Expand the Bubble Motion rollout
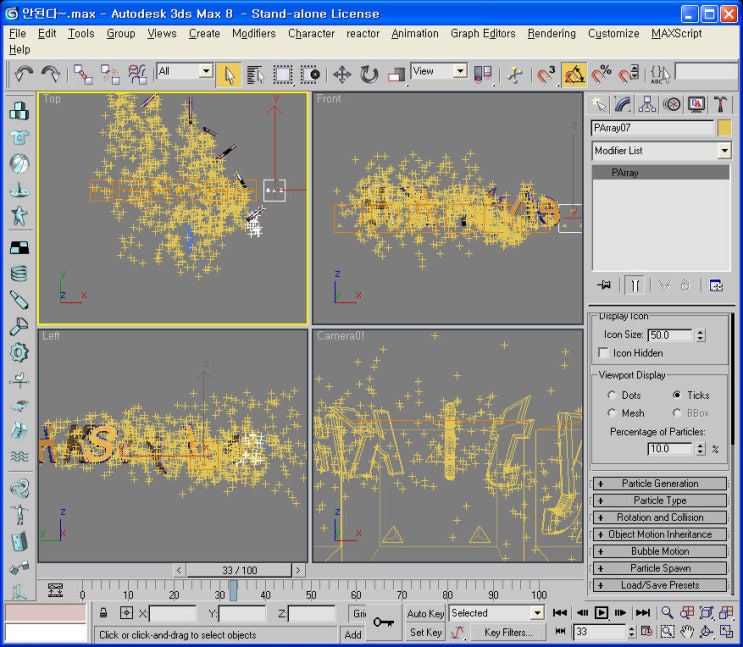 pos(660,551)
